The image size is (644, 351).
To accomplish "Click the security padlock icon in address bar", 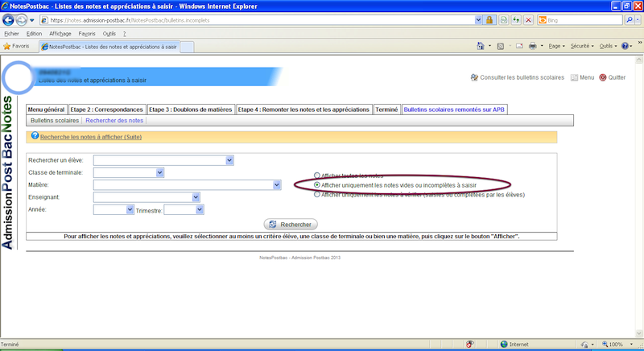I will (489, 19).
